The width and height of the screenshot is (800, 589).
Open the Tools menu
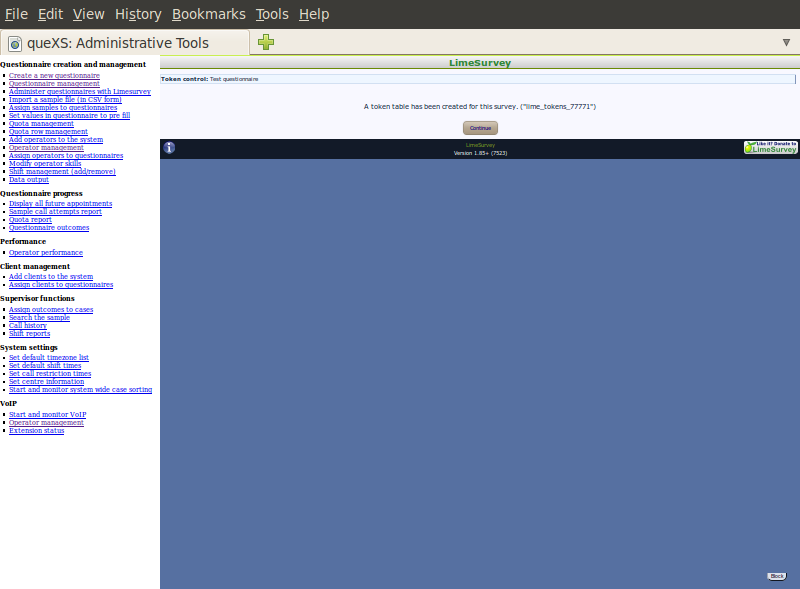[x=271, y=14]
